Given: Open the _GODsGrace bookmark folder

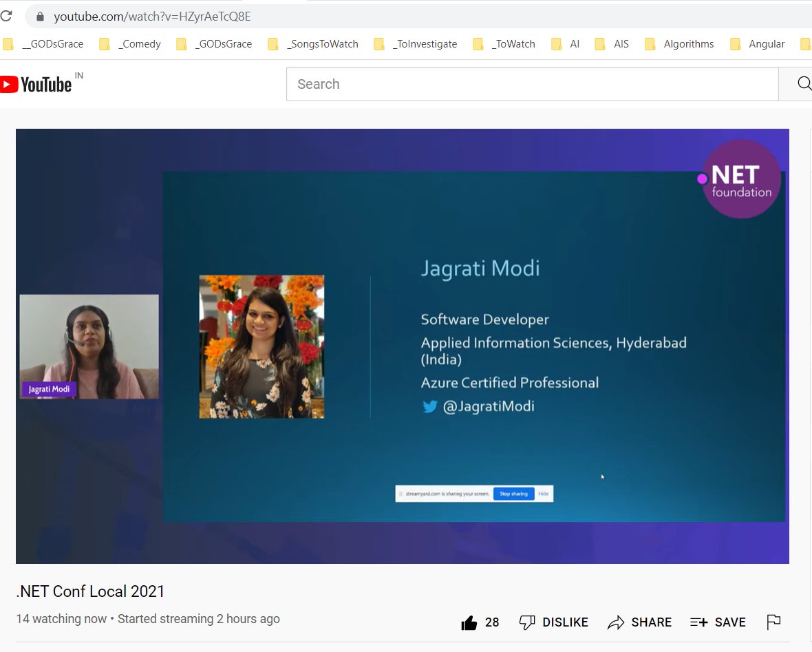Looking at the screenshot, I should point(214,44).
